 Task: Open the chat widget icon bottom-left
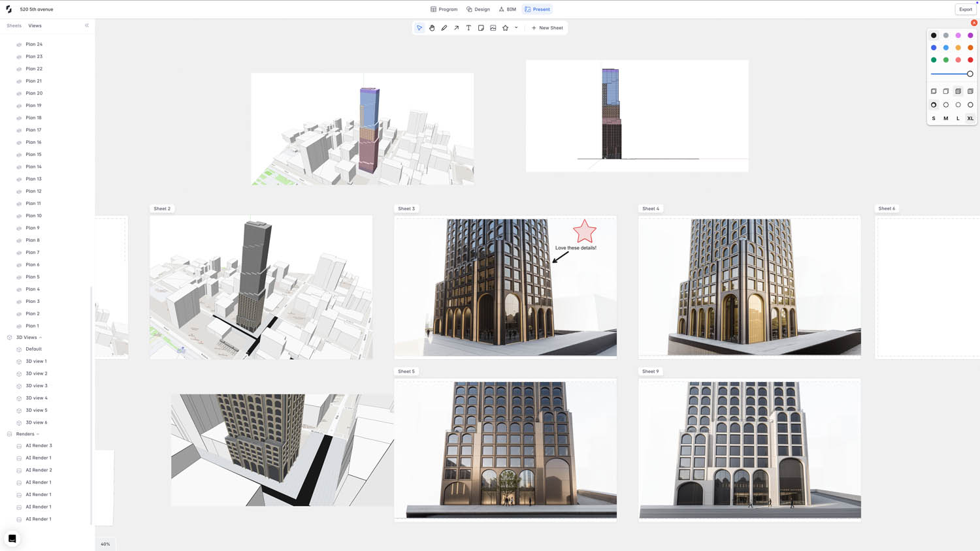[12, 539]
